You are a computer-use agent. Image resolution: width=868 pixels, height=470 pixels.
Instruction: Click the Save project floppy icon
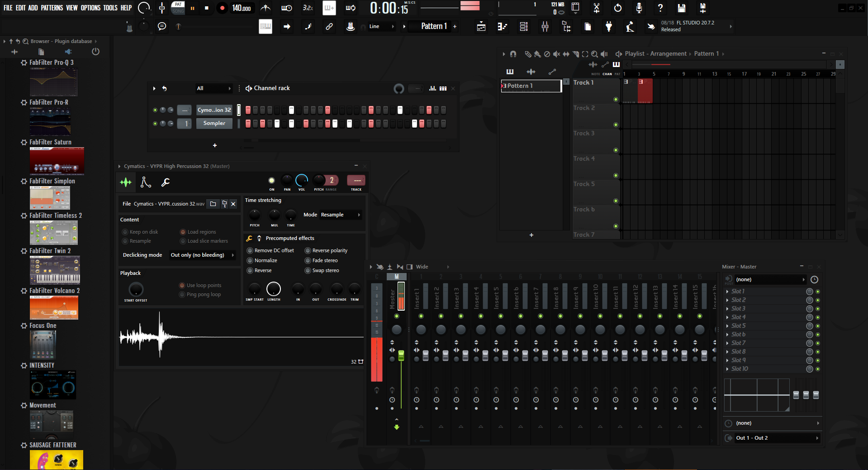pyautogui.click(x=682, y=8)
